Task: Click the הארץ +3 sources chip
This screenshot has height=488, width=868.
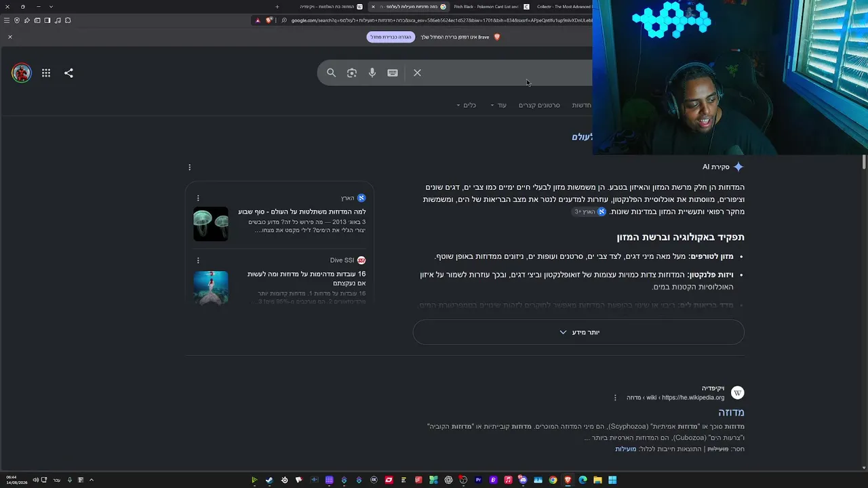Action: [589, 211]
